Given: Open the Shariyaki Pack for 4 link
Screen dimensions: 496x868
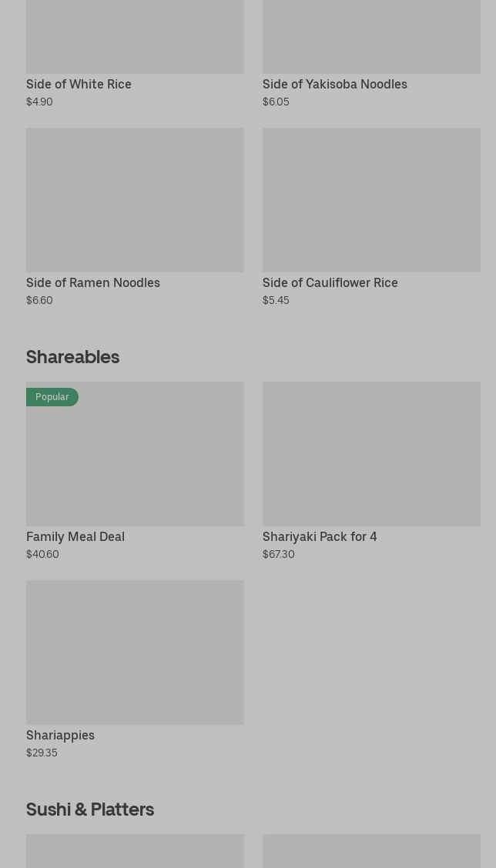Looking at the screenshot, I should coord(320,536).
